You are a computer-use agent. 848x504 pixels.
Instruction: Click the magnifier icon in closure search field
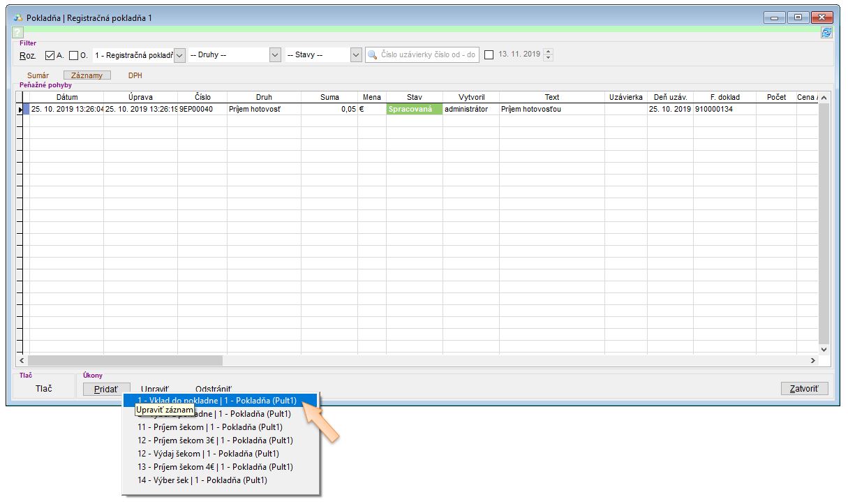tap(373, 54)
